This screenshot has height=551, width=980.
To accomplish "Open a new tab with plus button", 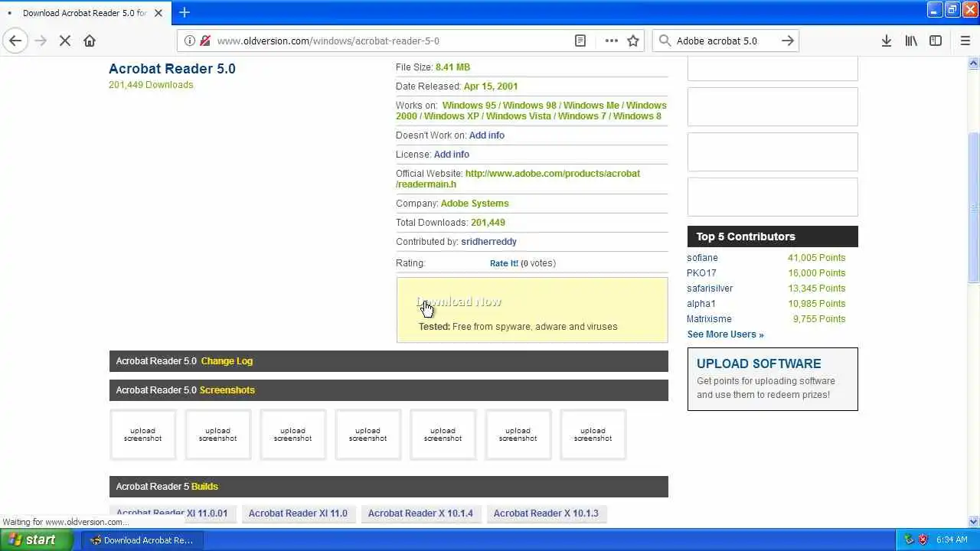I will click(185, 12).
